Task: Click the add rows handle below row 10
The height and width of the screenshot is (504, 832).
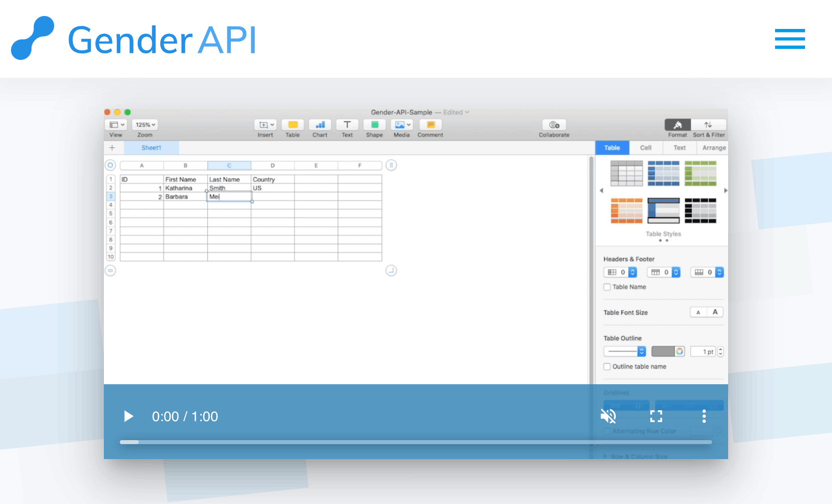Action: pyautogui.click(x=110, y=270)
